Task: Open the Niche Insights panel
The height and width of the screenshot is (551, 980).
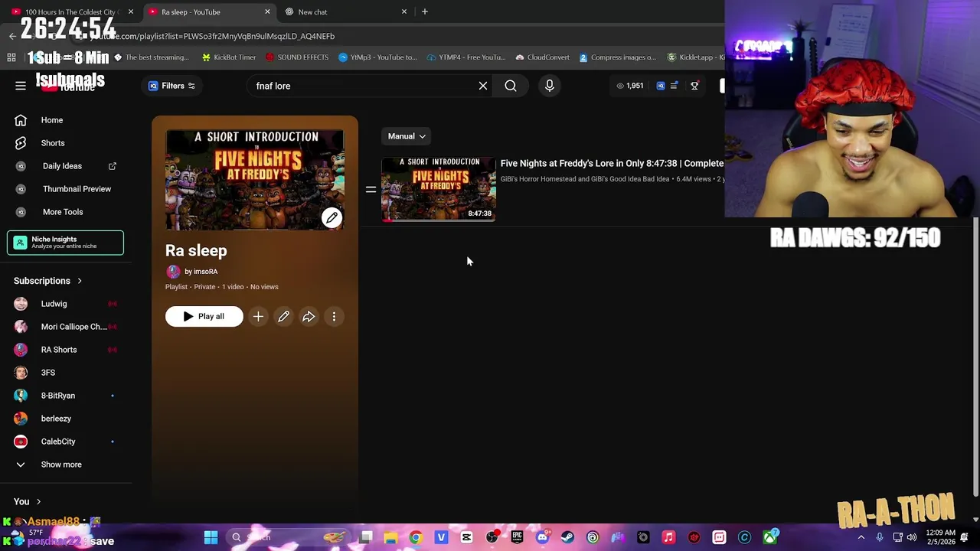Action: tap(66, 243)
